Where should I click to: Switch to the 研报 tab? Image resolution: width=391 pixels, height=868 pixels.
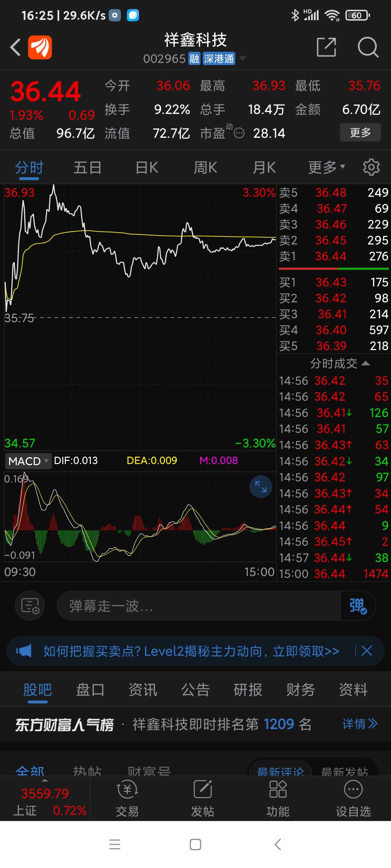248,690
